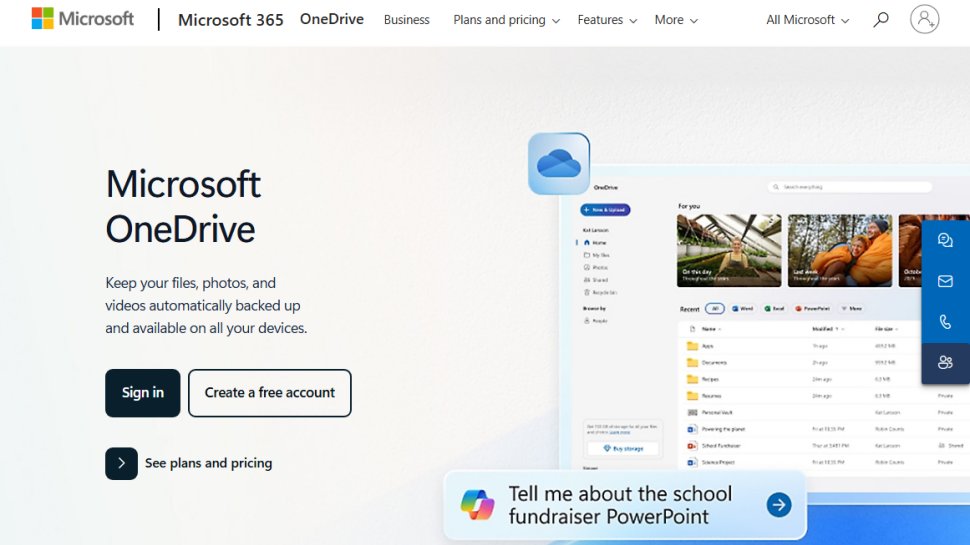Open See plans and pricing link
The width and height of the screenshot is (970, 545).
pyautogui.click(x=208, y=463)
